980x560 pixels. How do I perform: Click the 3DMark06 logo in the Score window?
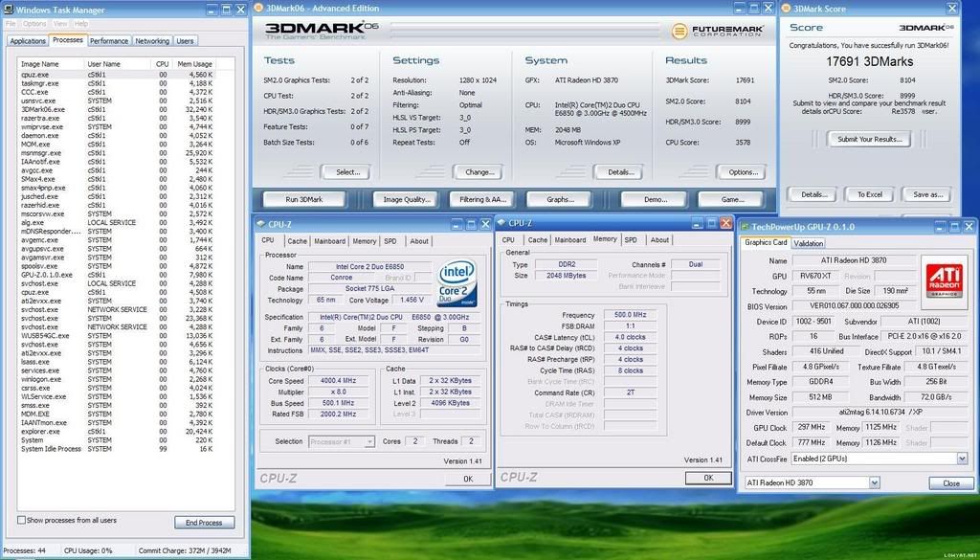point(924,28)
